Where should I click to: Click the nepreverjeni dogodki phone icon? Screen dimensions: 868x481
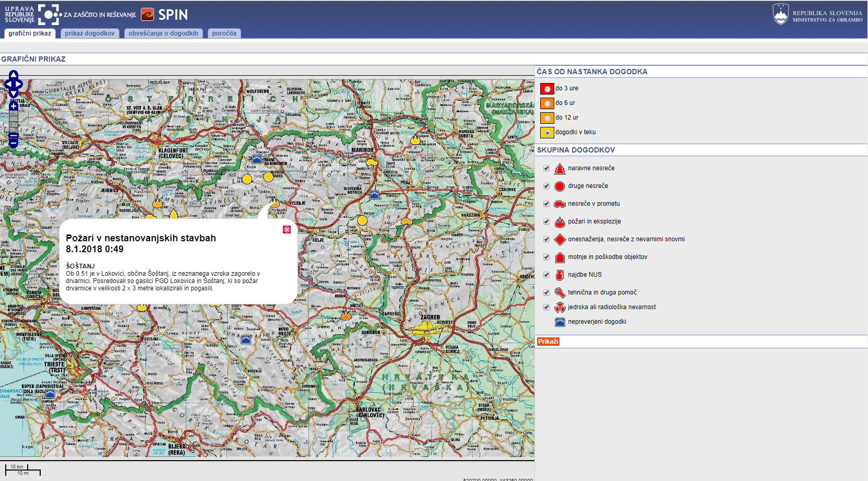pos(560,322)
